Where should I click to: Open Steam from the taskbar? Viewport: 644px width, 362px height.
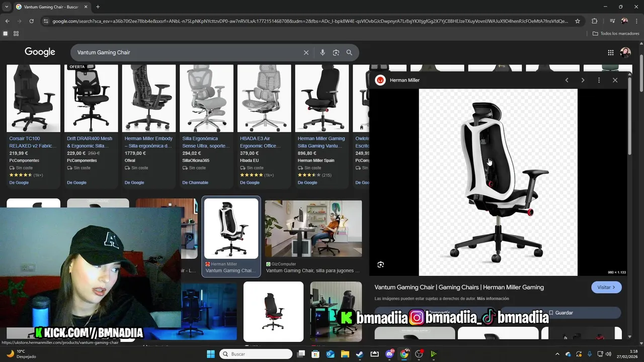[x=360, y=354]
